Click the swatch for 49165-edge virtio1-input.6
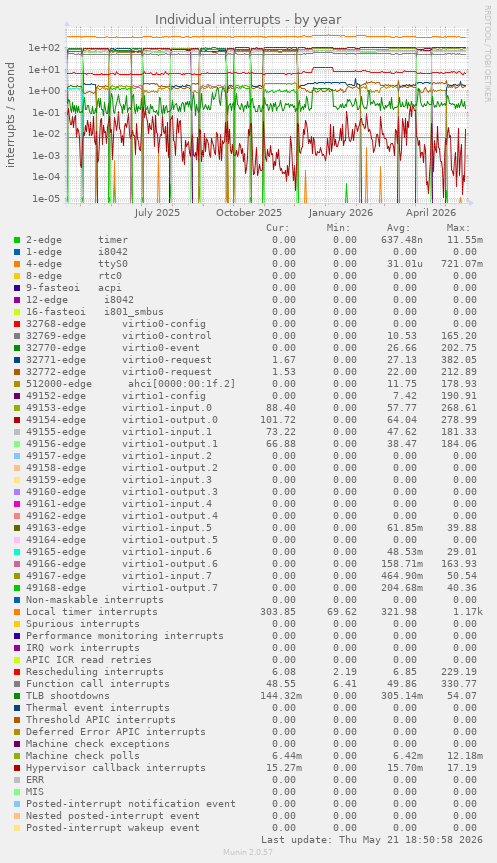This screenshot has height=863, width=497. [x=17, y=552]
